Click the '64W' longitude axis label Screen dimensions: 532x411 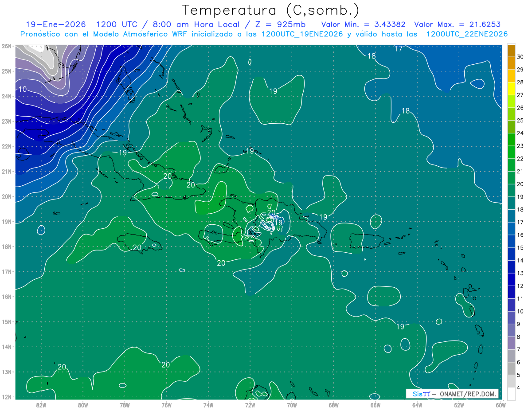417,405
